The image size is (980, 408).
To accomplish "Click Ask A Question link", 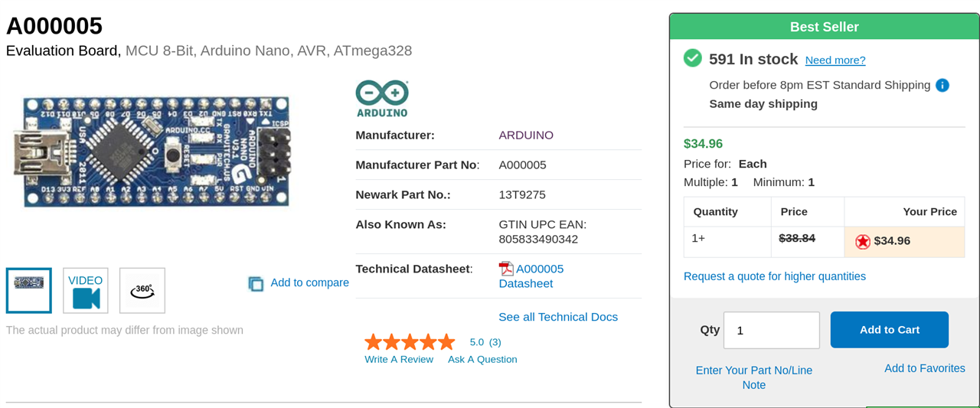I will point(482,360).
